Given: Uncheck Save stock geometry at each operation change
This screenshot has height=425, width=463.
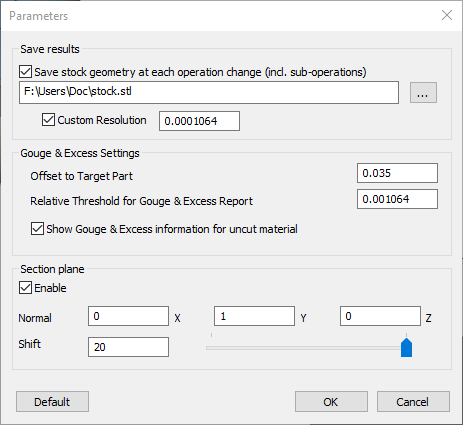Looking at the screenshot, I should [26, 72].
